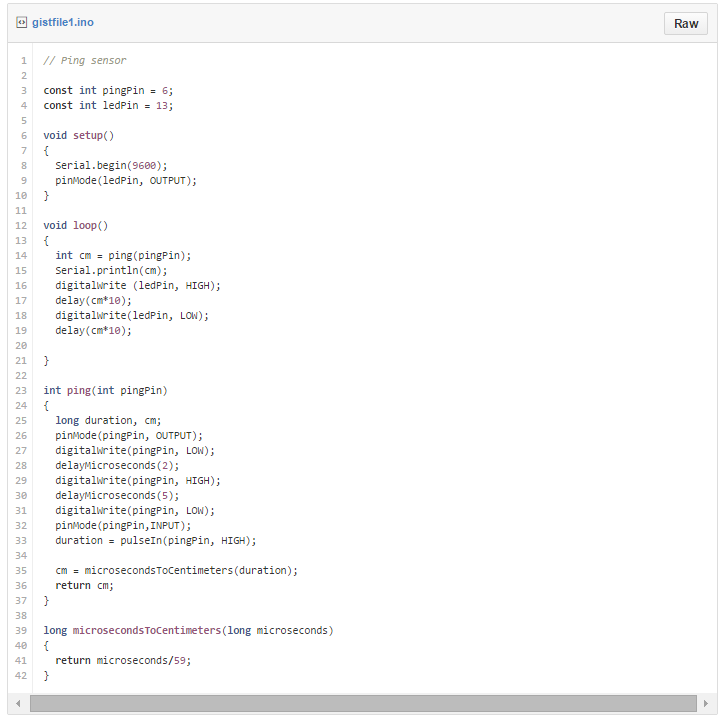
Task: Click the 'const int pingPin = 6;' line
Action: click(108, 91)
